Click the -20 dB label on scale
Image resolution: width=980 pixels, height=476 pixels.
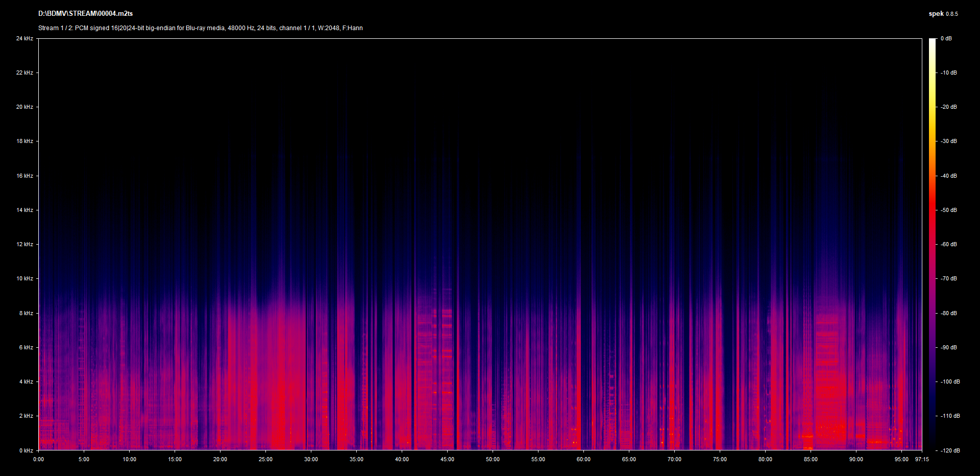click(x=948, y=107)
